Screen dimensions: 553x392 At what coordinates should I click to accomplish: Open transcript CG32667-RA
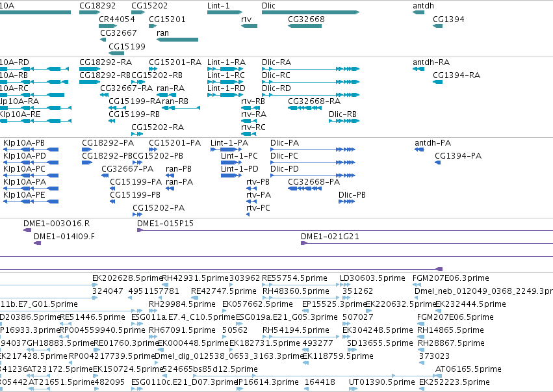pyautogui.click(x=127, y=88)
